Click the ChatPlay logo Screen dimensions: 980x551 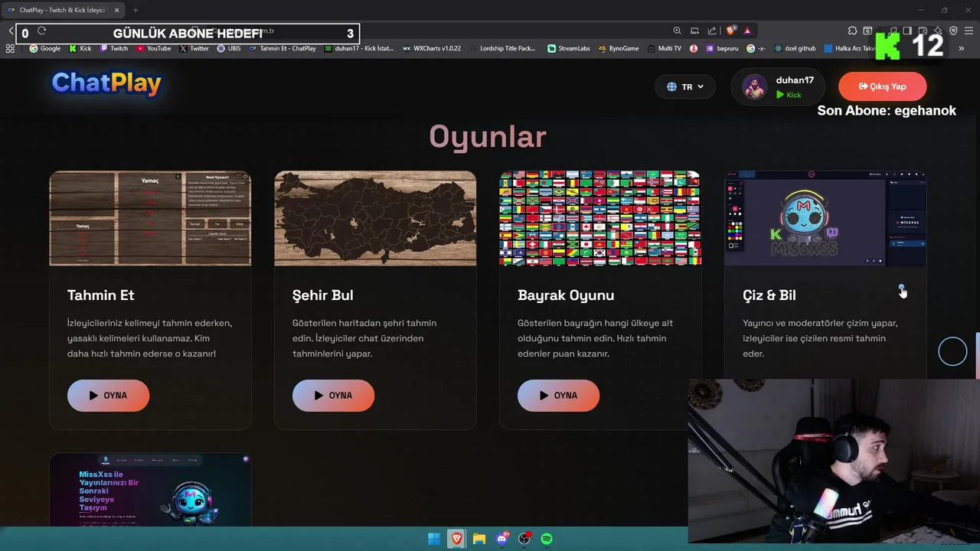tap(106, 83)
